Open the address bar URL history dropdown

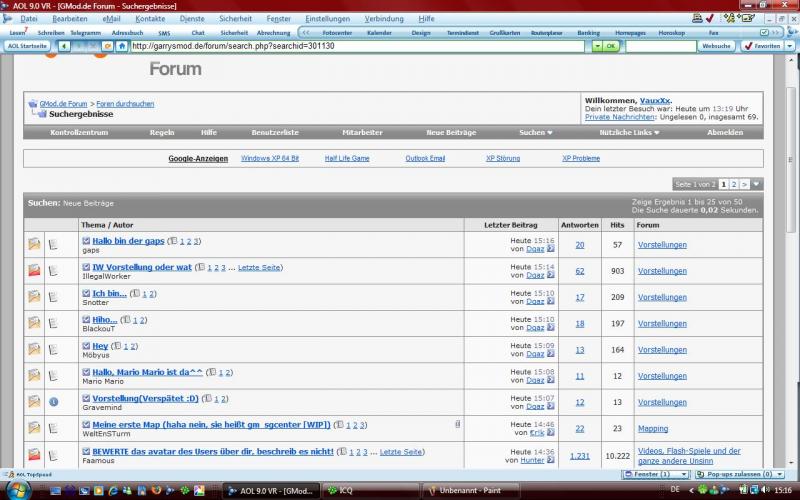click(597, 46)
